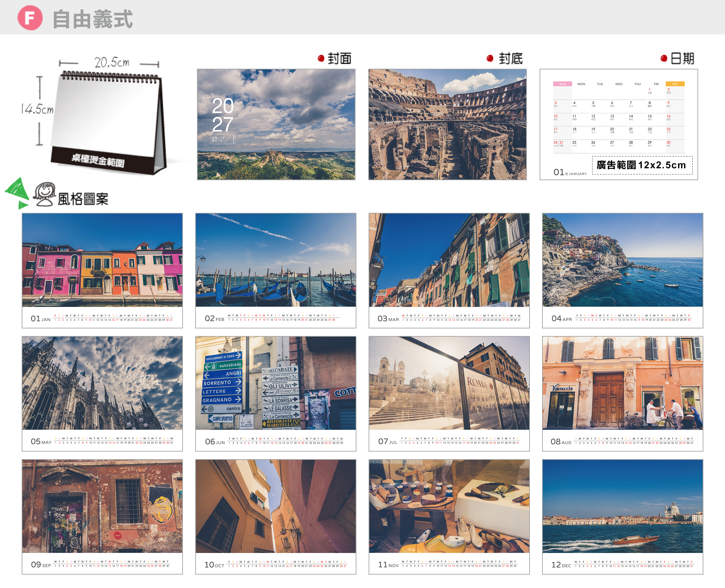The width and height of the screenshot is (725, 588).
Task: Select the 07 JUL Roma steps page
Action: click(x=449, y=394)
